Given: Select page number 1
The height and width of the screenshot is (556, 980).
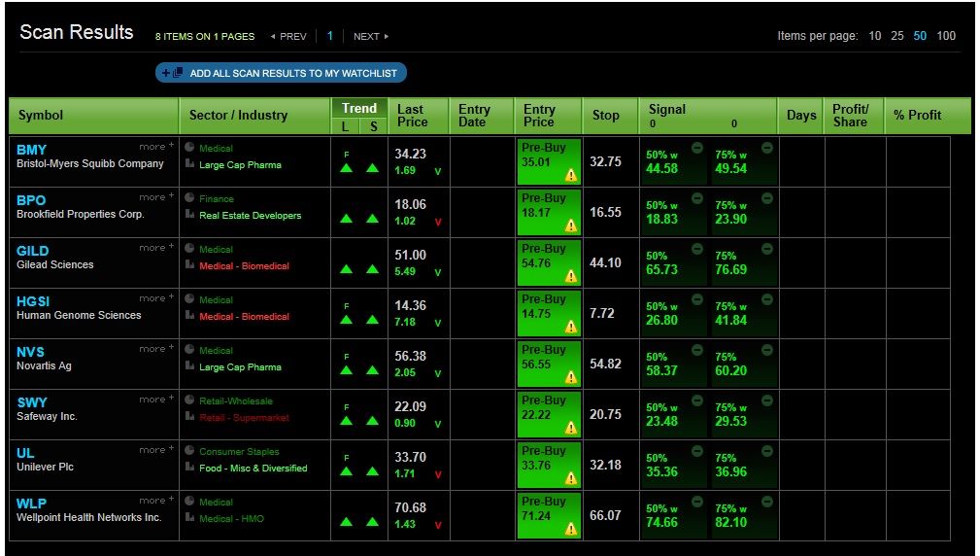Looking at the screenshot, I should tap(330, 36).
